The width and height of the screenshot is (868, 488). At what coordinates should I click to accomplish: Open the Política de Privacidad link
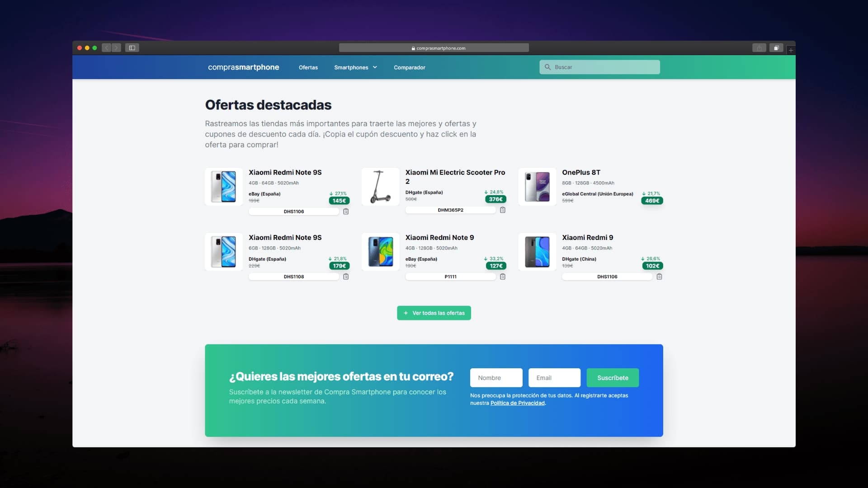click(x=518, y=403)
